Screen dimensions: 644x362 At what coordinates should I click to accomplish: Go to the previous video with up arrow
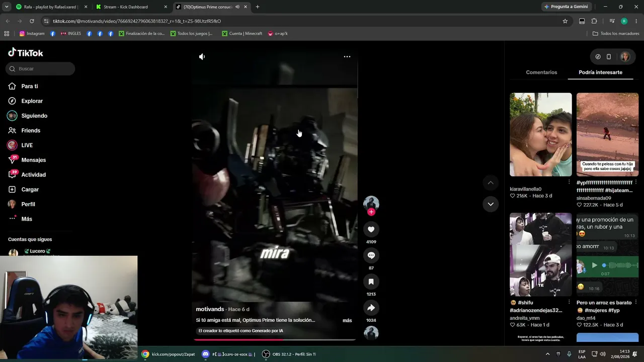click(491, 183)
